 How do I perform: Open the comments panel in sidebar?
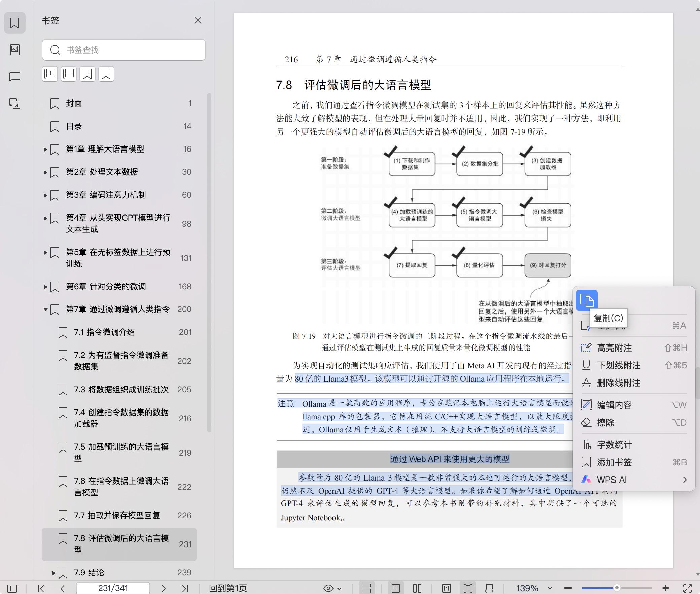coord(15,77)
